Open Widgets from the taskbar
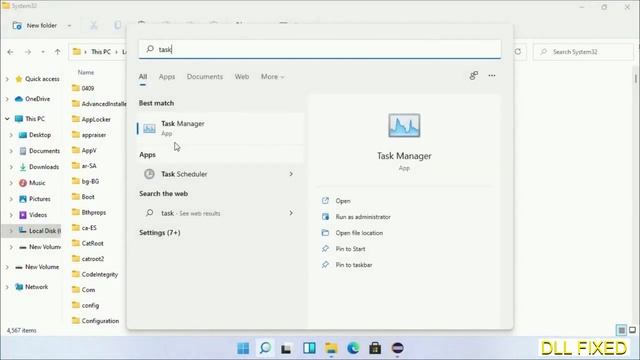The height and width of the screenshot is (360, 640). tap(309, 348)
